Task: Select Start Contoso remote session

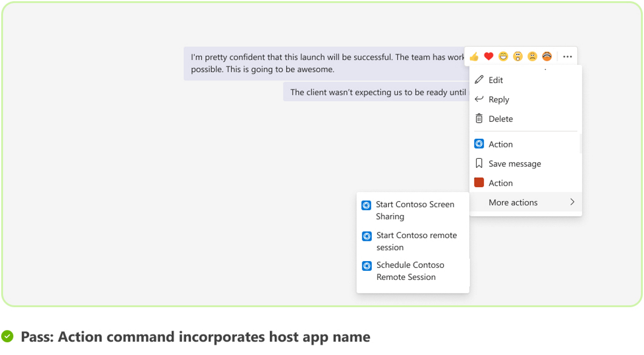Action: [416, 241]
